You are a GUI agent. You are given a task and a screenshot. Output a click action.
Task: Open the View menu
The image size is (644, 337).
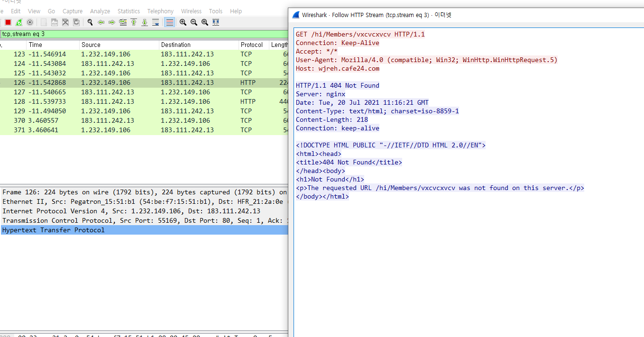point(34,11)
